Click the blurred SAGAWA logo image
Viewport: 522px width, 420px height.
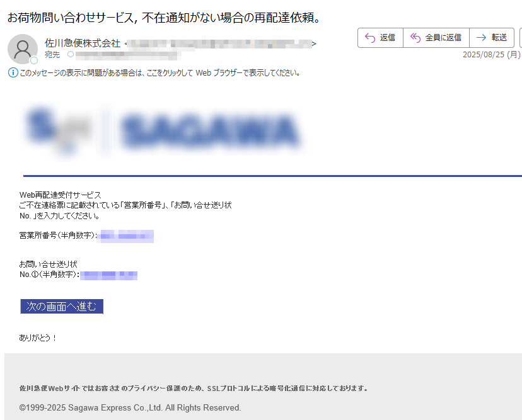[165, 130]
